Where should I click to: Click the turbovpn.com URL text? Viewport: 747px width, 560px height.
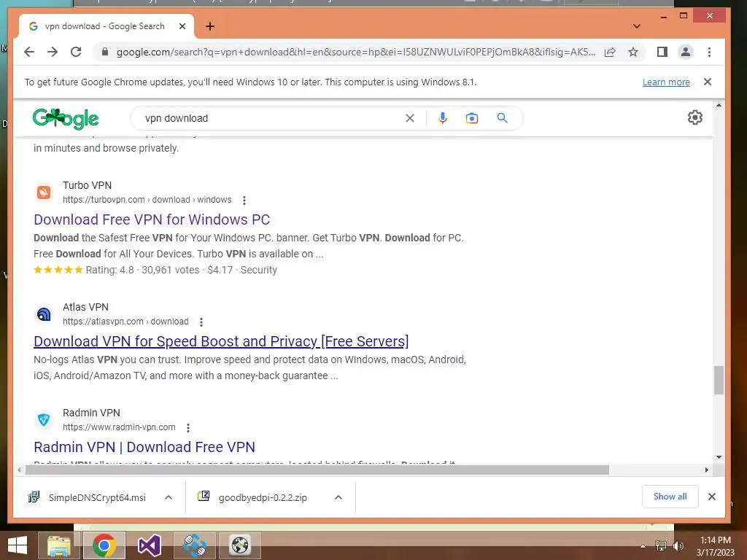point(147,200)
